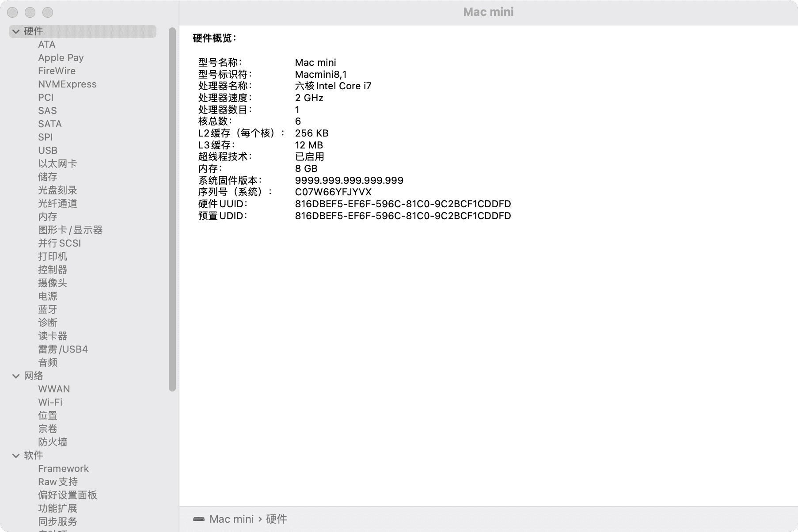
Task: Click the 硬件UUID value
Action: pos(403,204)
